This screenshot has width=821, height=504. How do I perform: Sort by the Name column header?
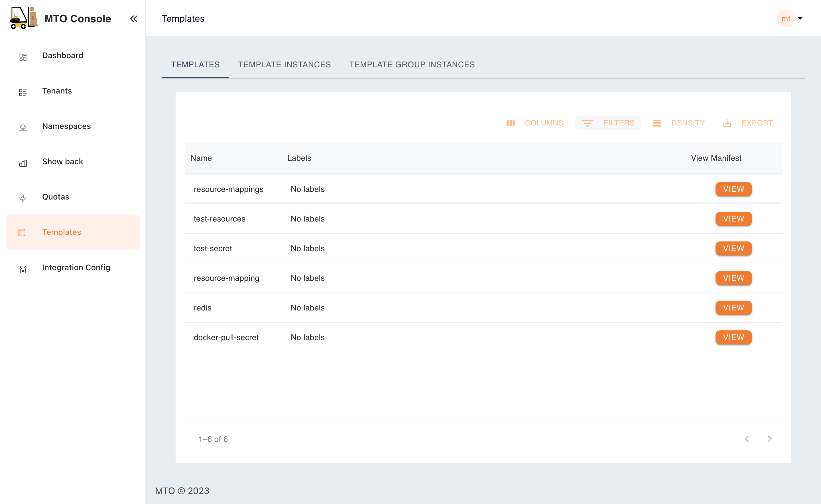[201, 158]
